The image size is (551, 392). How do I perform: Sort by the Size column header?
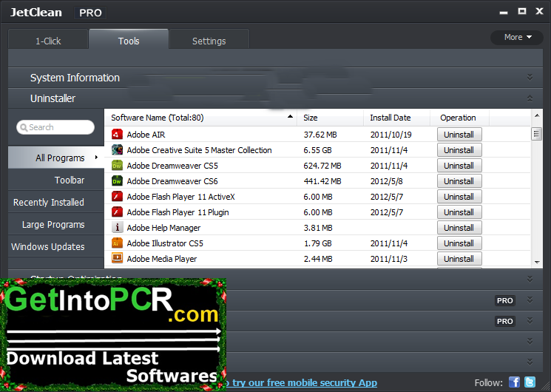(x=331, y=118)
